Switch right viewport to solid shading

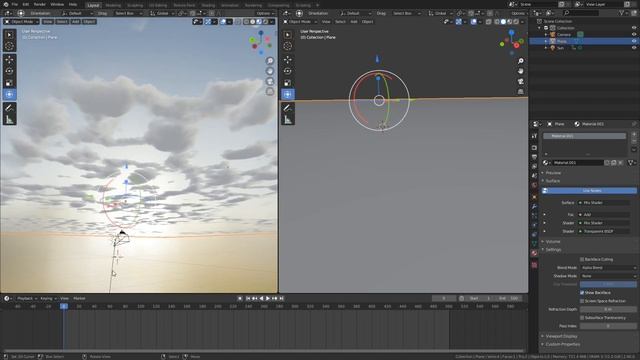(x=503, y=22)
